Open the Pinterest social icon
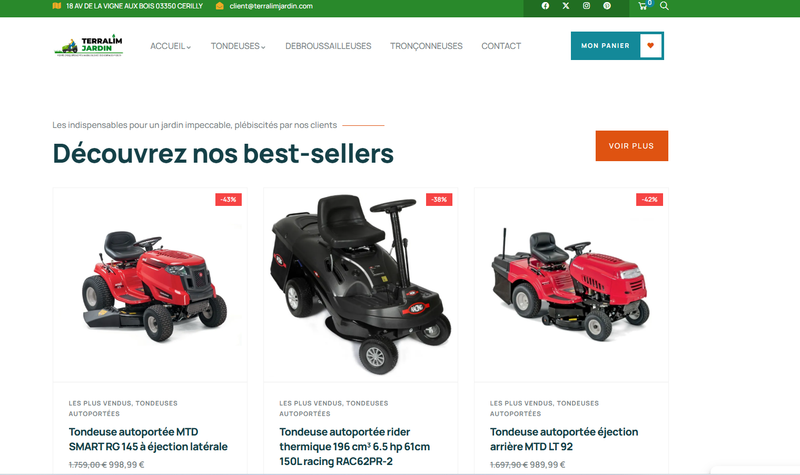The width and height of the screenshot is (800, 475). point(607,6)
